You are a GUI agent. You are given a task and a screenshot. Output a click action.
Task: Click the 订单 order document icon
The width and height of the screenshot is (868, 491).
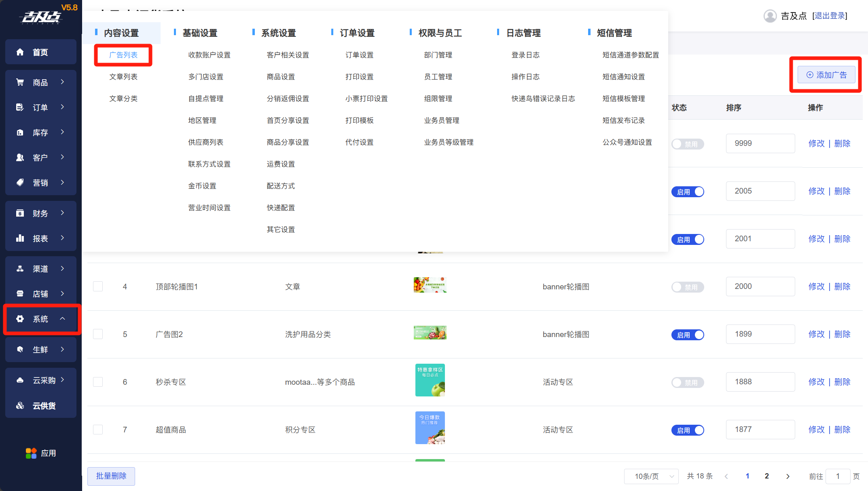click(20, 107)
